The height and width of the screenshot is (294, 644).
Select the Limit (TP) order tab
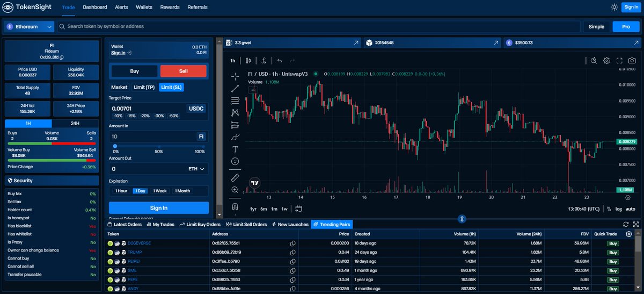[144, 87]
